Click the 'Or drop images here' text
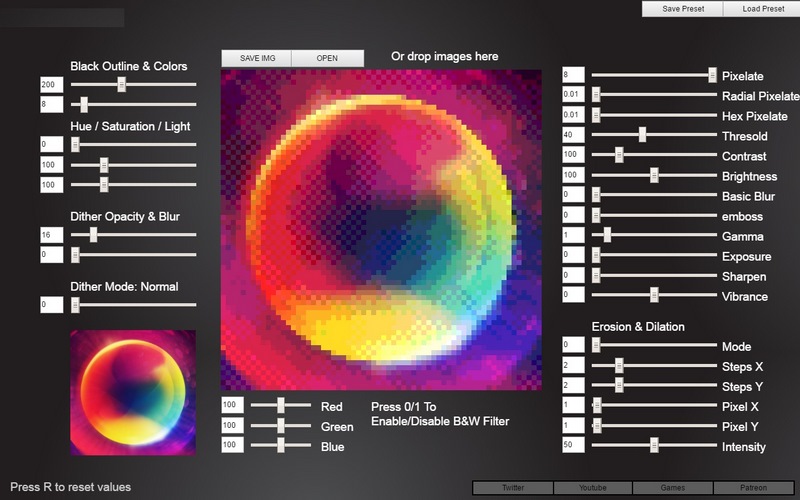Viewport: 800px width, 500px height. tap(444, 56)
